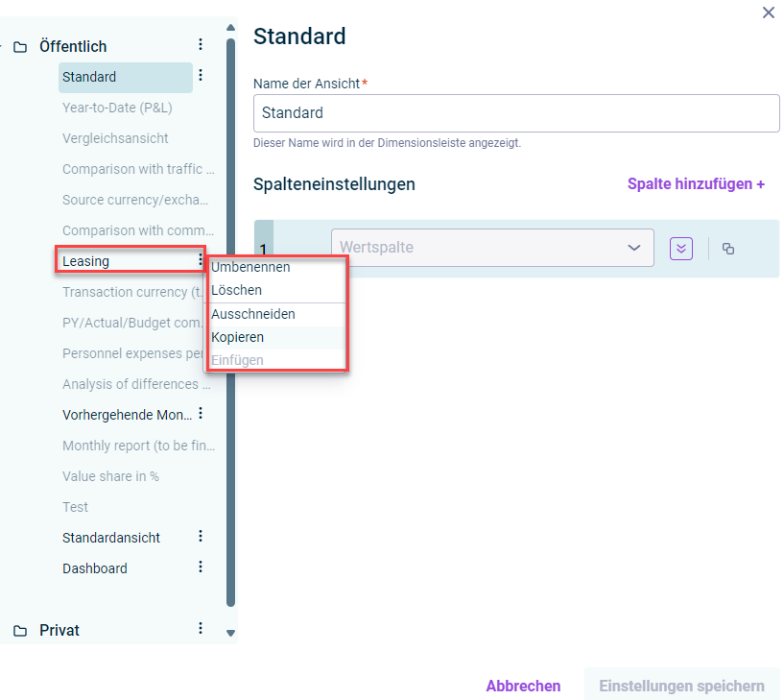
Task: Click the Öffentlich folder icon
Action: coord(20,47)
